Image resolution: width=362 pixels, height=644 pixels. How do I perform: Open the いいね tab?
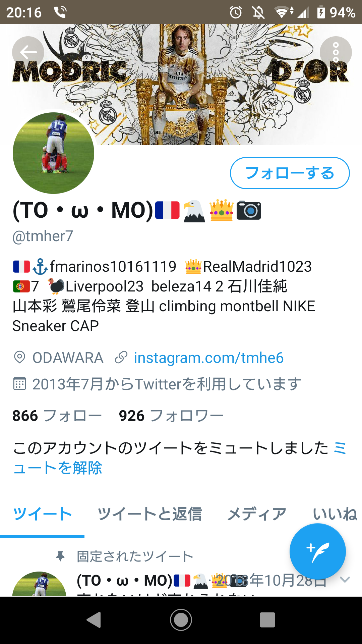(335, 514)
